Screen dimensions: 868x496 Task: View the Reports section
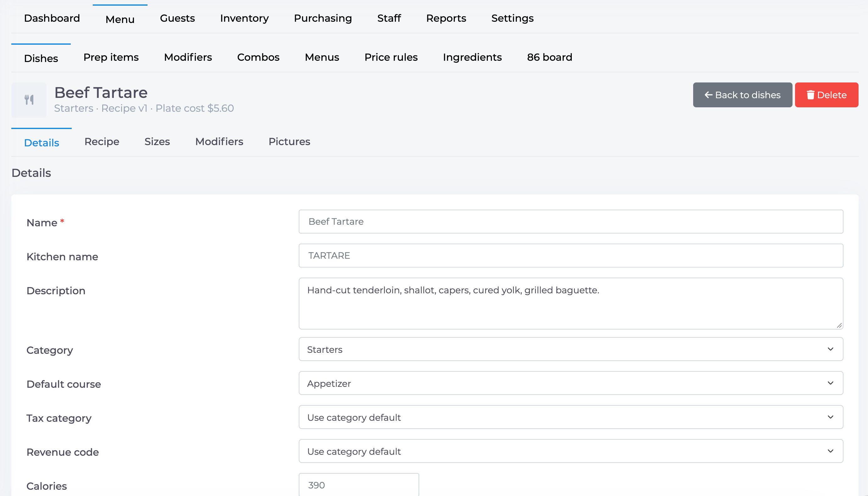tap(446, 18)
